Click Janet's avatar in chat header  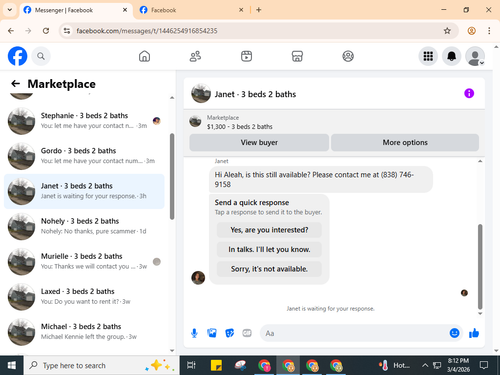[x=201, y=93]
